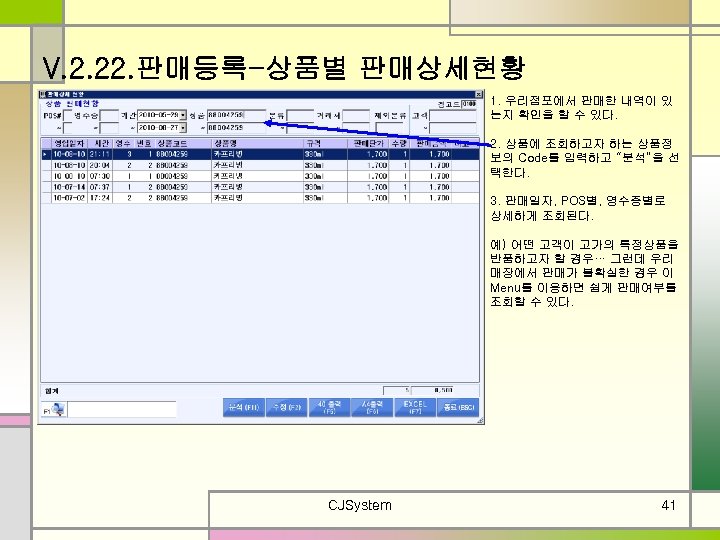Click the text field beside the F1 icon
The width and height of the screenshot is (720, 540).
(x=122, y=409)
